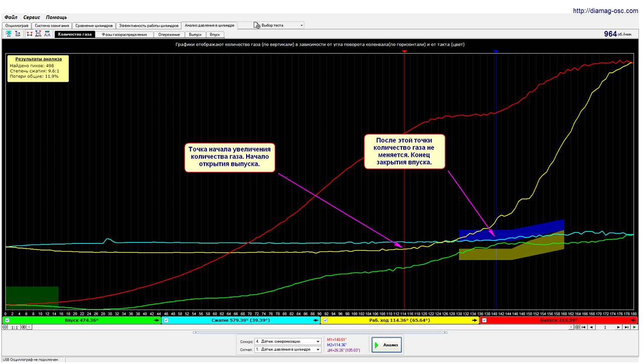Toggle the Впуск stroke checkbox
Screen dimensions: 643x364
[7, 320]
